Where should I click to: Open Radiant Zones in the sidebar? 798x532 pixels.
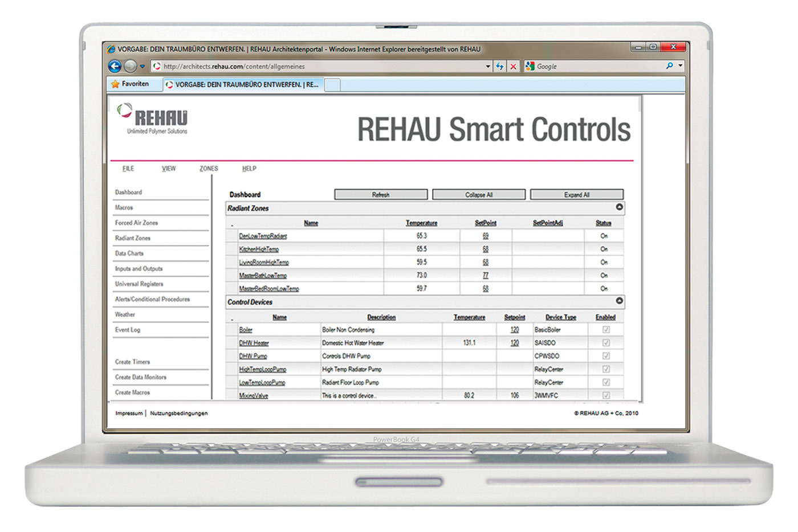[x=132, y=239]
